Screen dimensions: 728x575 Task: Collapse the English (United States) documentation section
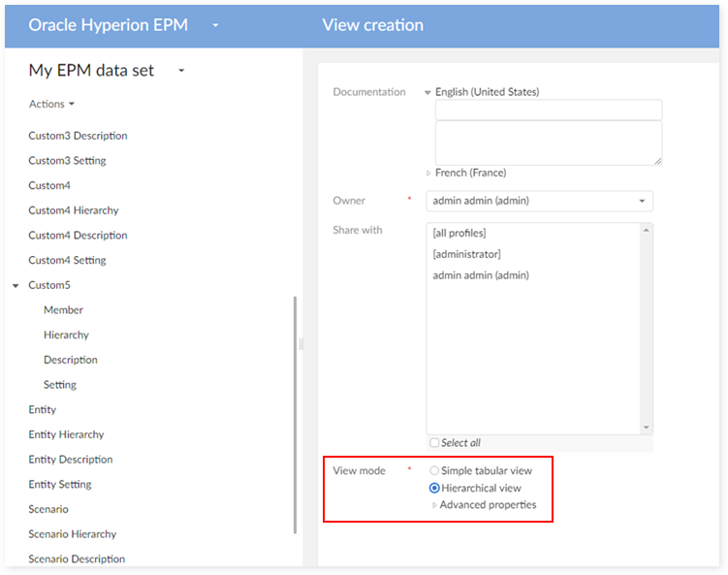coord(427,92)
